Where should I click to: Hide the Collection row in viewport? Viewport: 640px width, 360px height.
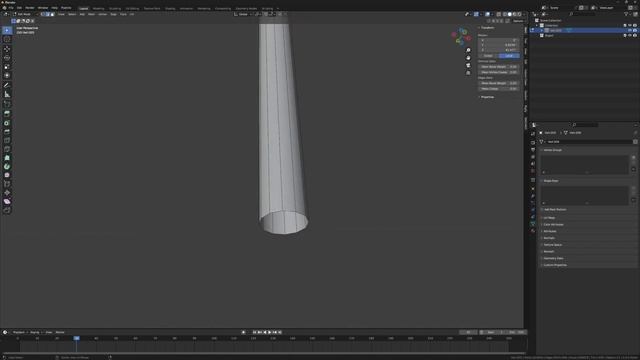[630, 25]
